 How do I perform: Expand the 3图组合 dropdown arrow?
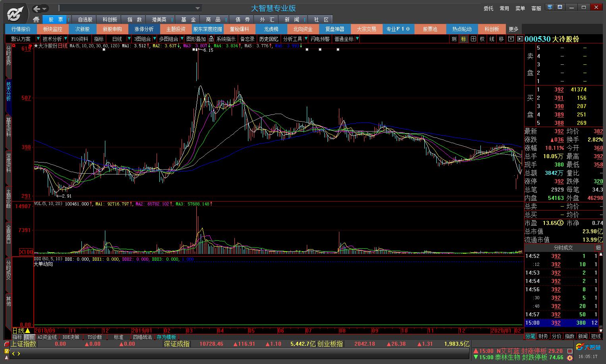pyautogui.click(x=154, y=39)
